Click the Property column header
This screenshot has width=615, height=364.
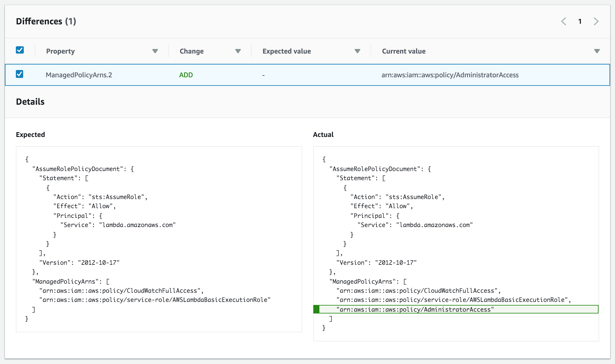click(x=60, y=51)
